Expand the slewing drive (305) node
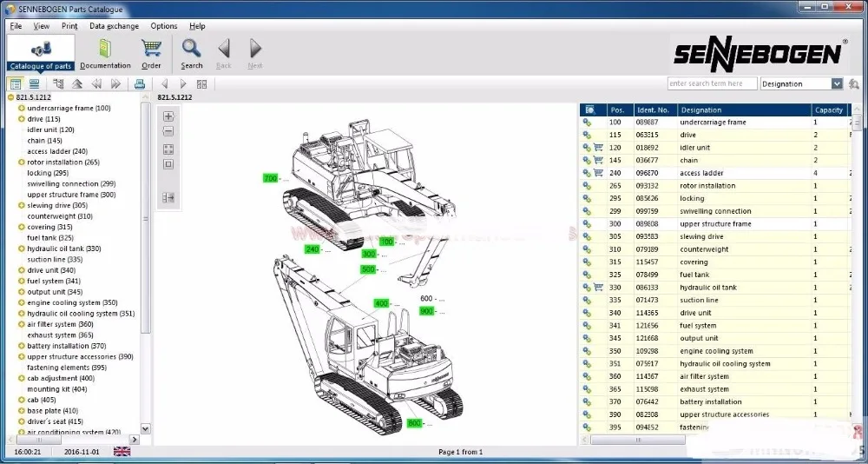 click(x=22, y=206)
